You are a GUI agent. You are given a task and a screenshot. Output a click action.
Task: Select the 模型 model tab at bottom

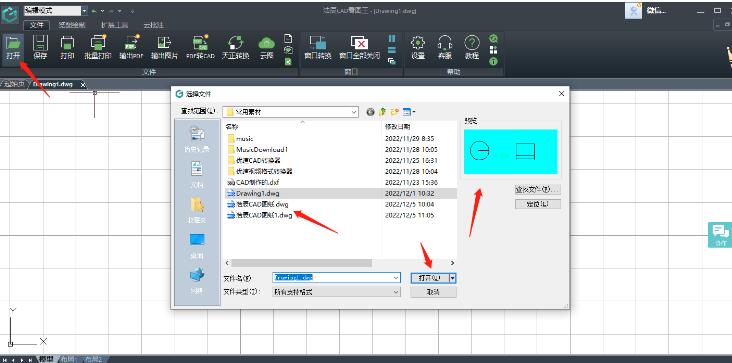(x=46, y=359)
